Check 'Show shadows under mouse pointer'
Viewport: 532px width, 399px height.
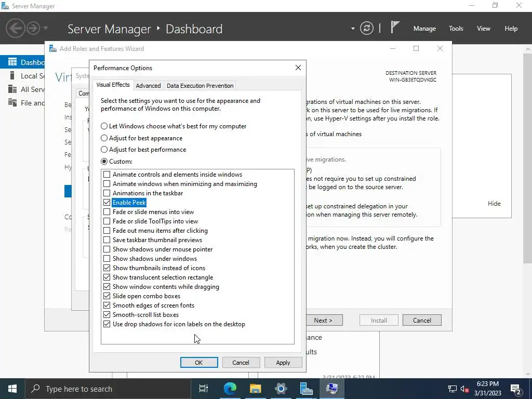(x=107, y=249)
